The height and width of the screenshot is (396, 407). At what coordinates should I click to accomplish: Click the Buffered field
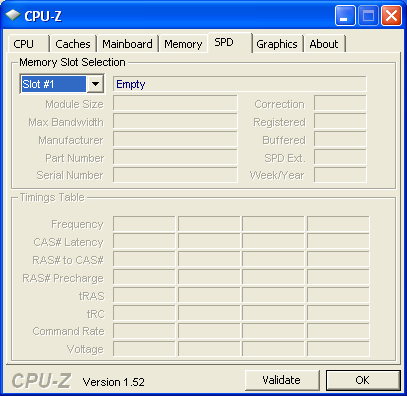(x=340, y=139)
